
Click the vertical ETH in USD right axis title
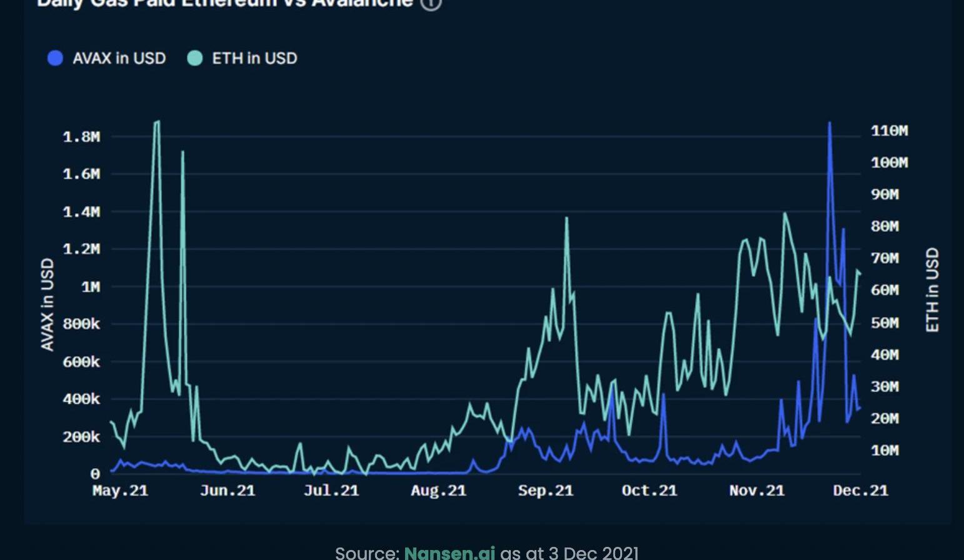[x=932, y=290]
